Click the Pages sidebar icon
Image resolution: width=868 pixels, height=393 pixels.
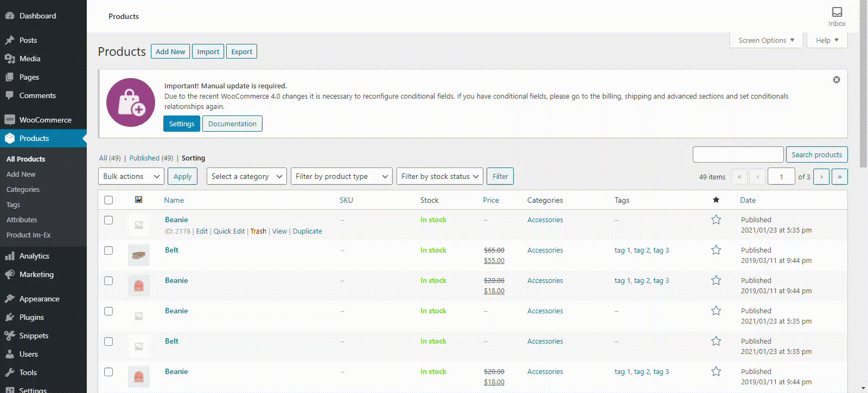coord(10,77)
